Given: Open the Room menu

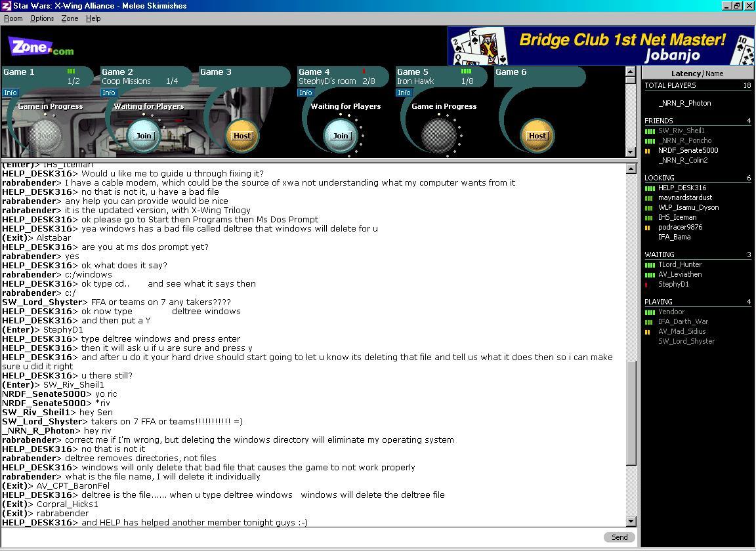Looking at the screenshot, I should 13,18.
